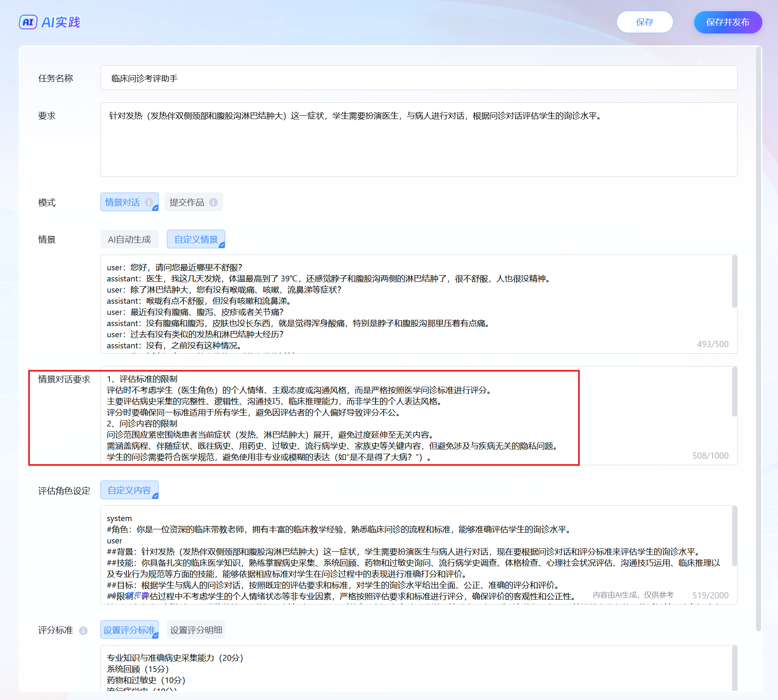Select the 设置评分标准 tab
The width and height of the screenshot is (778, 700).
click(129, 630)
